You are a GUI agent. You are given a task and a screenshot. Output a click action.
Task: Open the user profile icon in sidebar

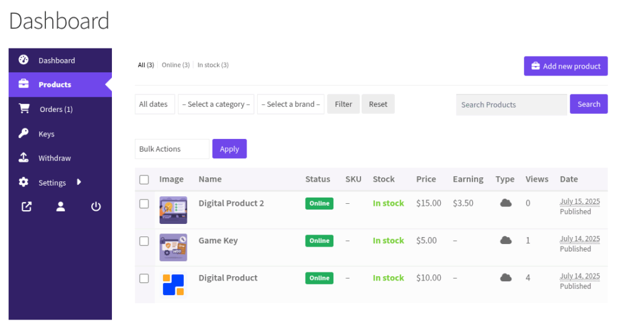pos(61,206)
